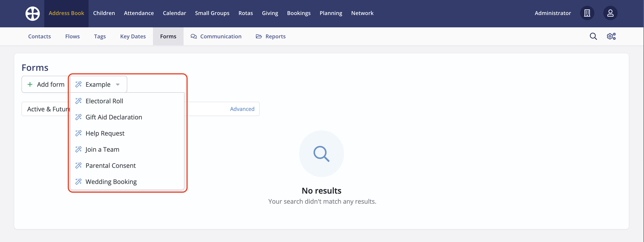Open the Active & Future filter dropdown
The image size is (644, 242).
pos(46,109)
